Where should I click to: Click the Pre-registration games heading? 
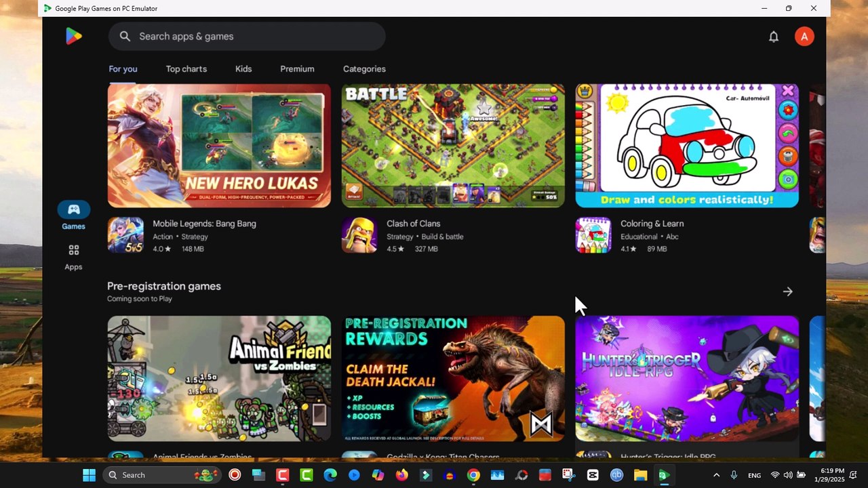pyautogui.click(x=164, y=286)
